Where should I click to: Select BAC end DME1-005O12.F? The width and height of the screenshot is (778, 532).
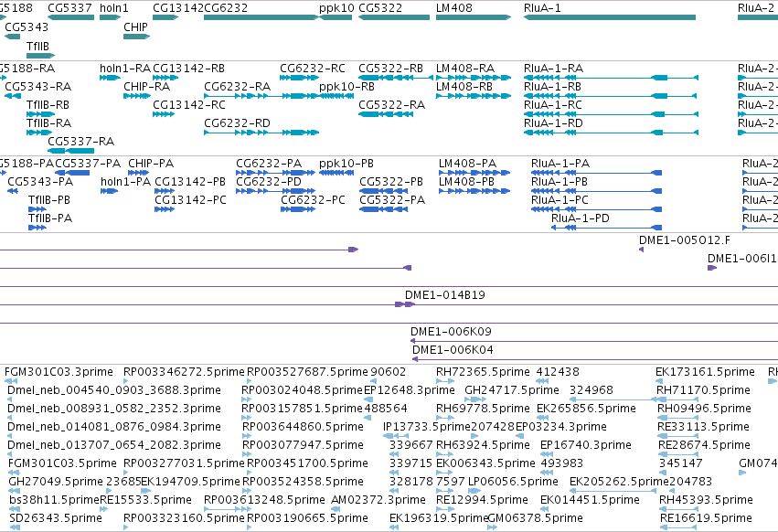684,240
